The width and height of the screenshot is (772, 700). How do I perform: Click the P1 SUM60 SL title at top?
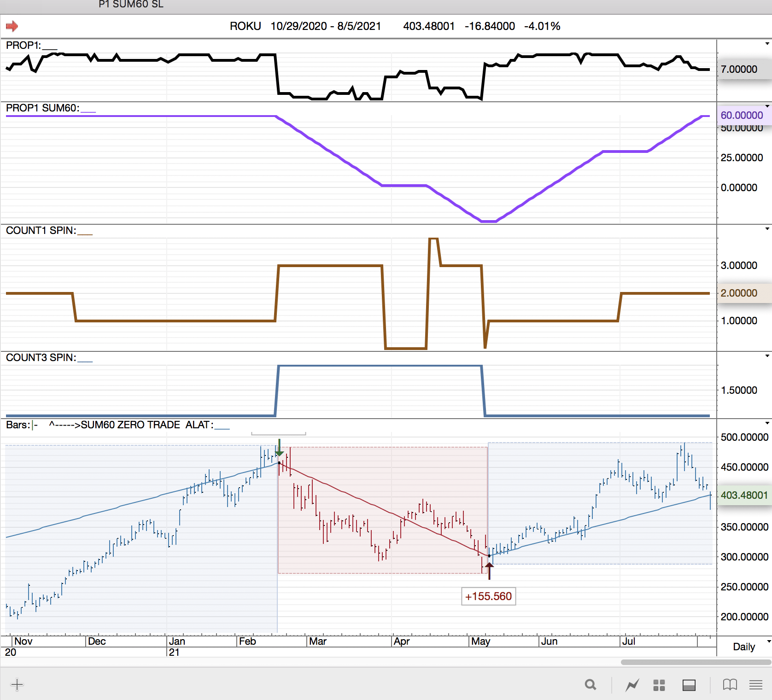click(131, 5)
